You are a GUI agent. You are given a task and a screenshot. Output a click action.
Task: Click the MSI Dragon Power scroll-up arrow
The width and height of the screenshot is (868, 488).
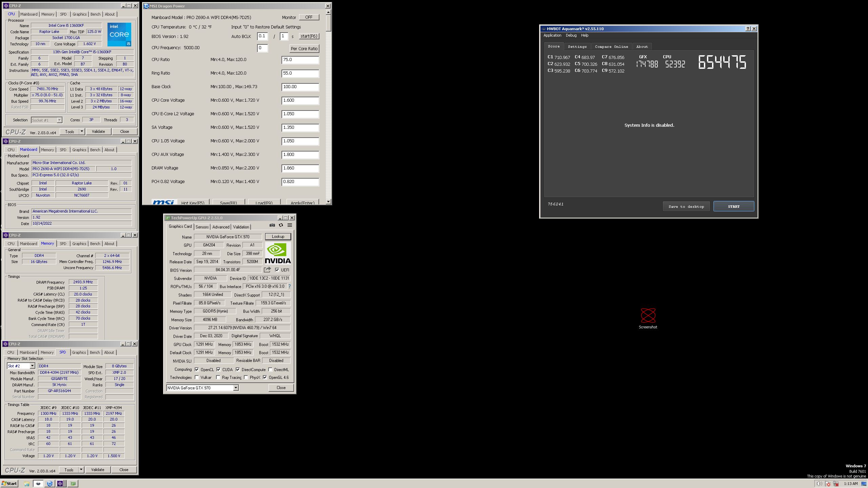pyautogui.click(x=328, y=12)
